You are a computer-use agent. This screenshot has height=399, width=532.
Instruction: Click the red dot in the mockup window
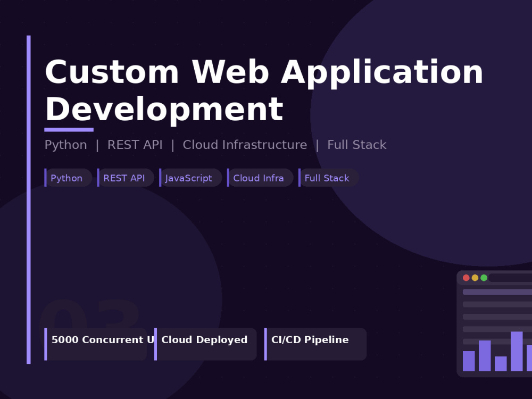click(466, 278)
